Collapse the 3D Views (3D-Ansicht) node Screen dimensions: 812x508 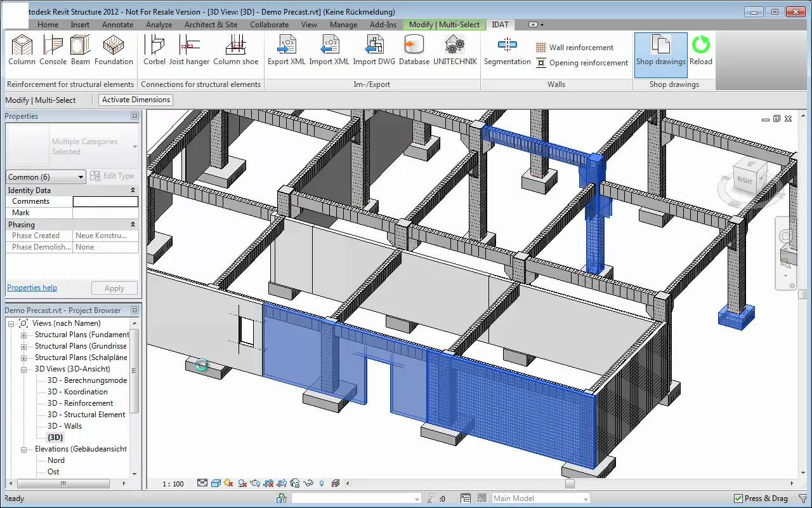[23, 369]
